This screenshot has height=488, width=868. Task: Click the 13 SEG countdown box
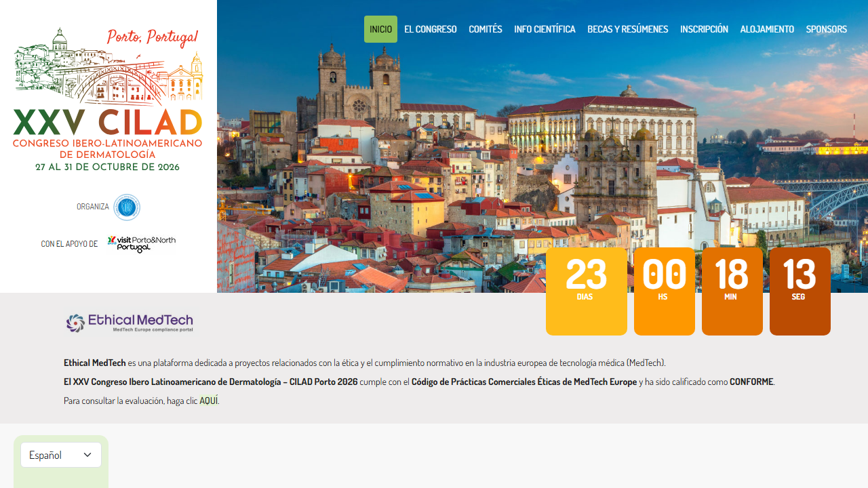pyautogui.click(x=800, y=291)
